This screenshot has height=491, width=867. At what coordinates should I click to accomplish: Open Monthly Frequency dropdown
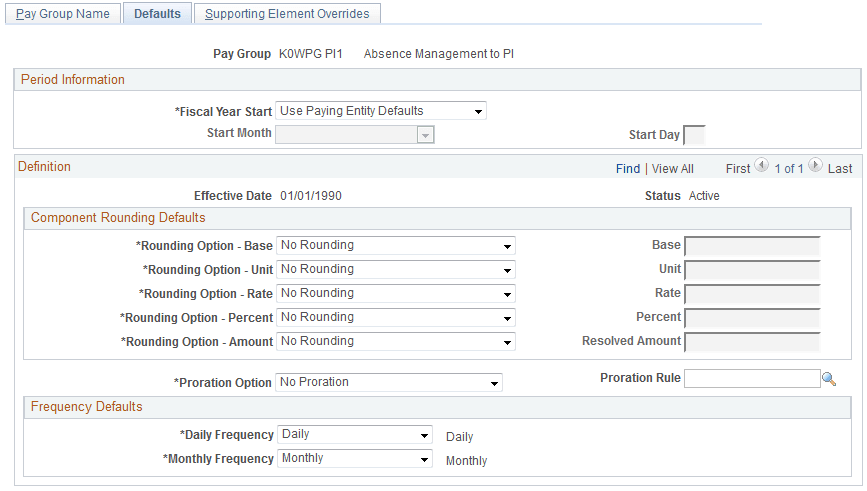coord(355,458)
